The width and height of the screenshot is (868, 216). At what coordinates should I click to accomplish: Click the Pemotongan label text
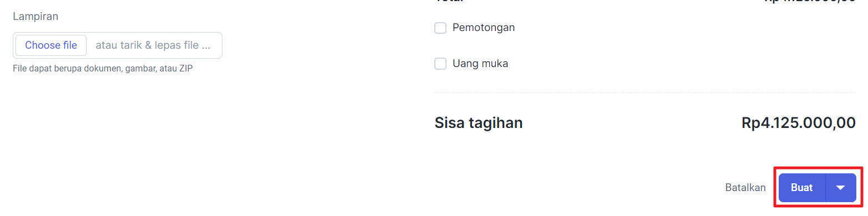pos(484,28)
